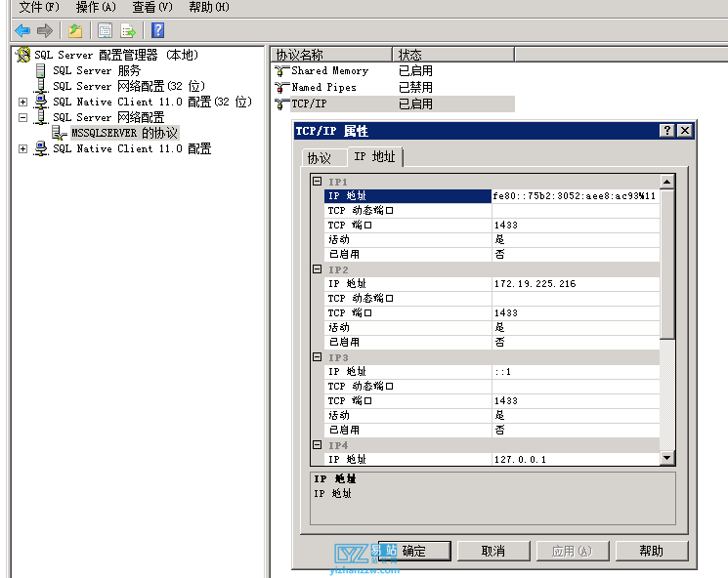The height and width of the screenshot is (578, 728).
Task: Collapse the IP2 property group
Action: pyautogui.click(x=318, y=269)
